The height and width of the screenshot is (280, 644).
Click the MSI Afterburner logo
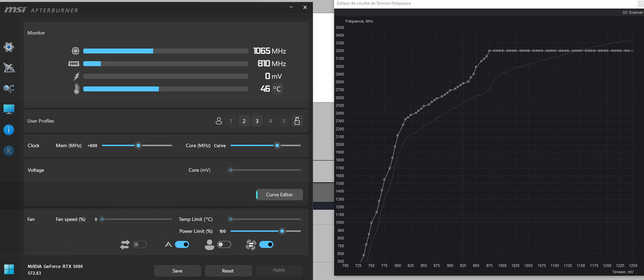pyautogui.click(x=41, y=10)
